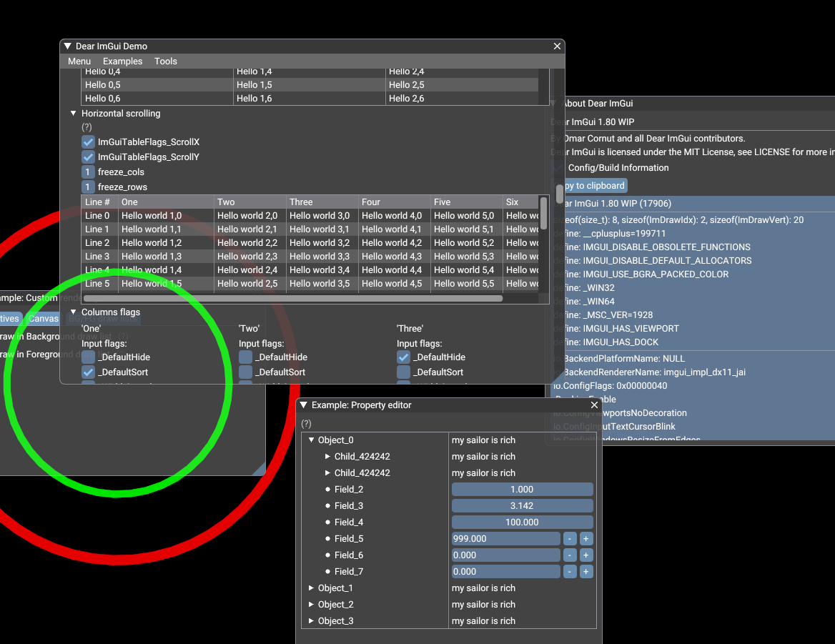Screen dimensions: 835x644
Task: Select the Field_4 bullet row label
Action: click(x=349, y=522)
